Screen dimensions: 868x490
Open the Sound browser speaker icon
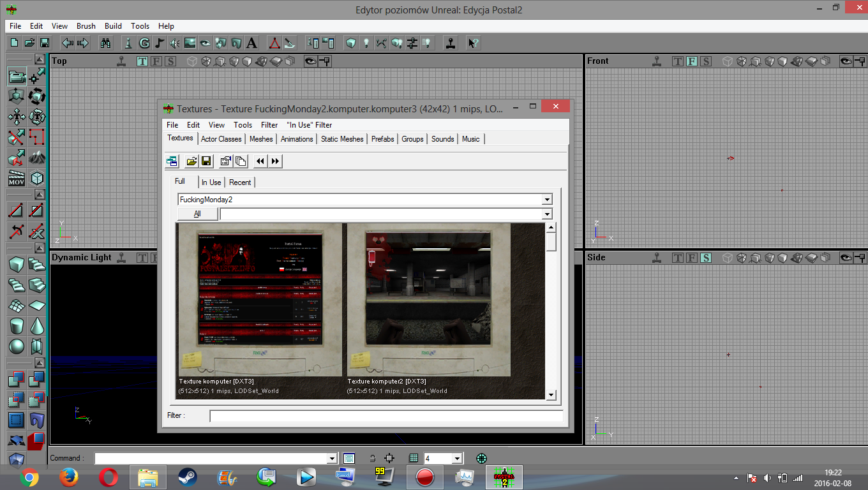point(174,43)
